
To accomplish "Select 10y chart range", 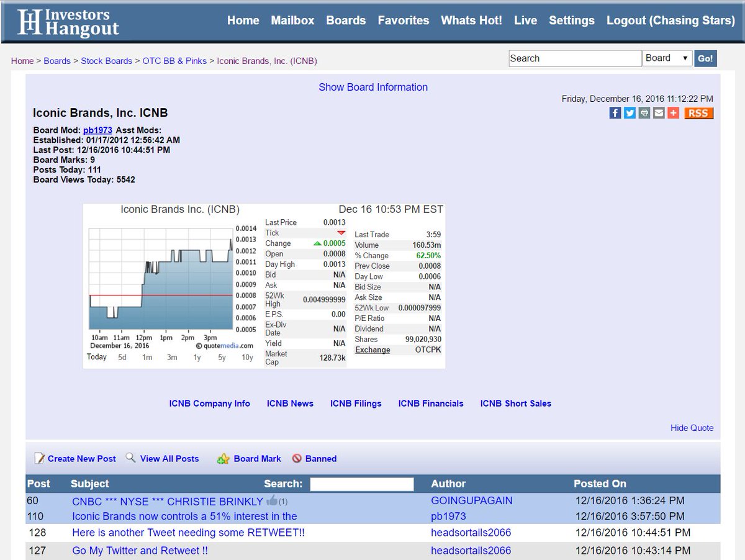I will tap(247, 358).
